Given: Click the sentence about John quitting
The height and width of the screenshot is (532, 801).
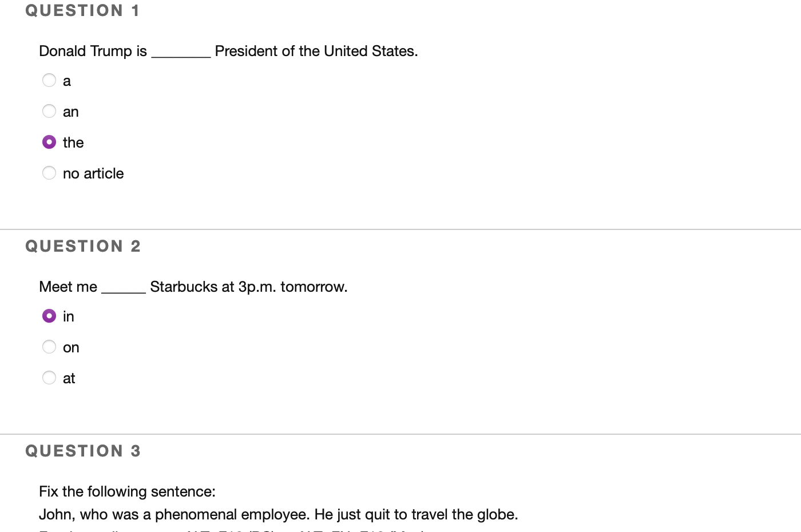Looking at the screenshot, I should coord(279,514).
